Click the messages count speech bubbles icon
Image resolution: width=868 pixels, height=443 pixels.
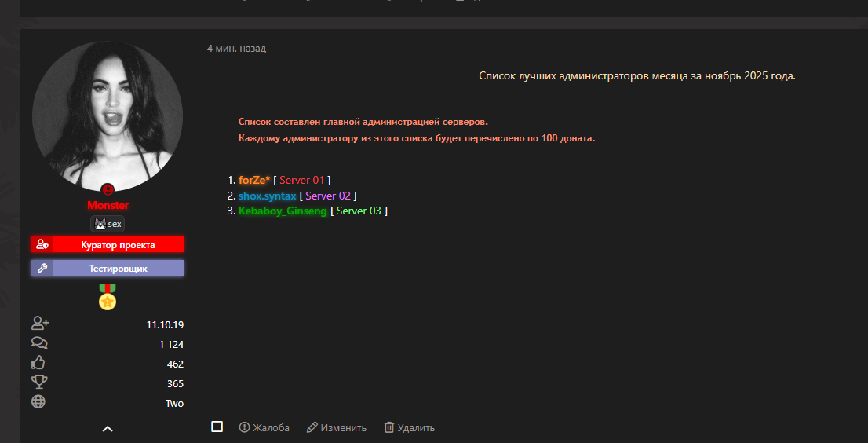[39, 343]
